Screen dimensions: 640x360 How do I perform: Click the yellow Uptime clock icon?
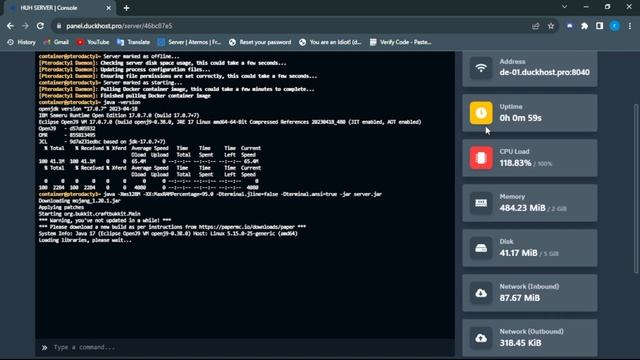click(481, 113)
